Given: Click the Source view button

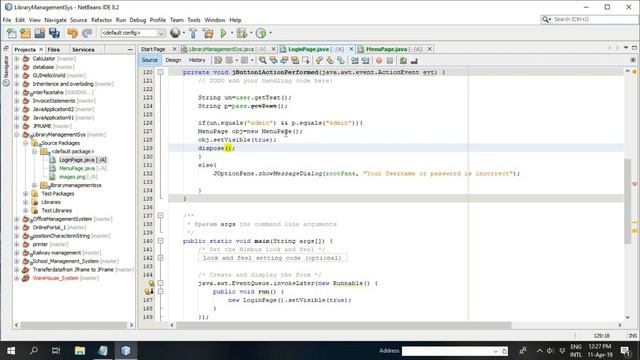Looking at the screenshot, I should [x=149, y=60].
